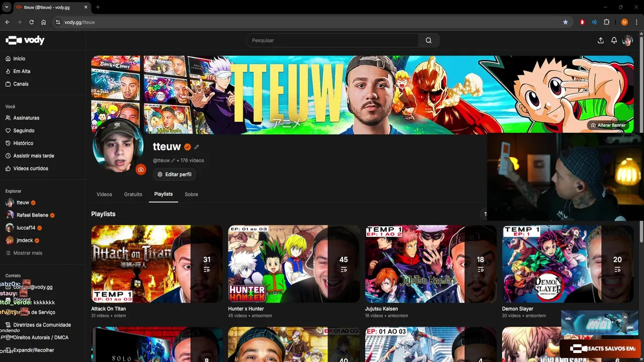Image resolution: width=644 pixels, height=362 pixels.
Task: Open Solo playlist thumbnail with 8 videos
Action: (157, 344)
